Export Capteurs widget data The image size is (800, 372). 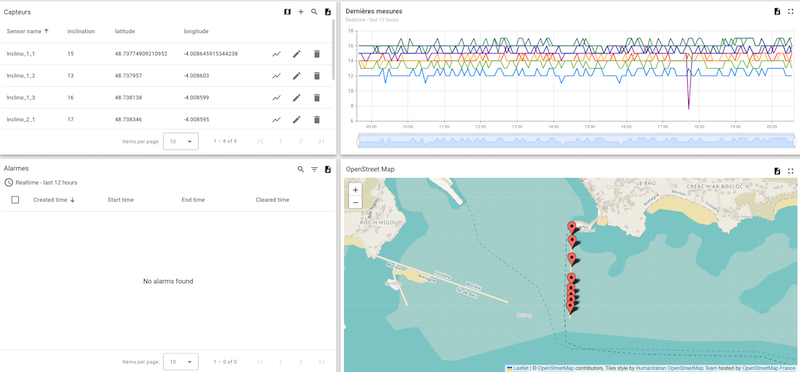point(328,12)
